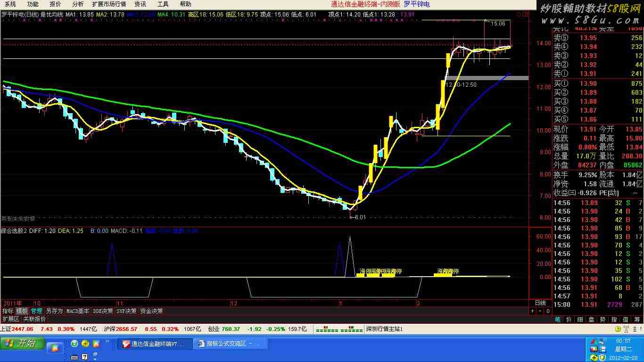Click the yellow arrow status bar icon
This screenshot has width=644, height=362.
pyautogui.click(x=618, y=329)
